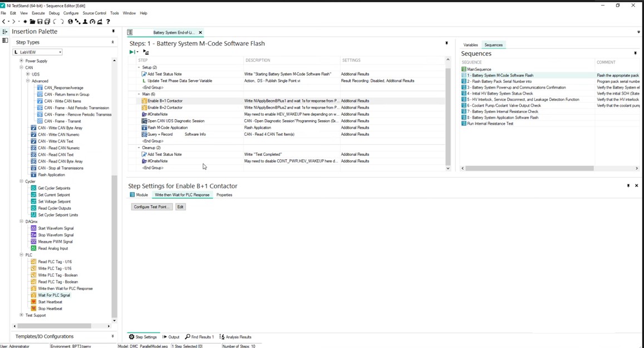Viewport: 644px width, 348px height.
Task: Click the loop-run icon beside the play button
Action: coord(146,52)
